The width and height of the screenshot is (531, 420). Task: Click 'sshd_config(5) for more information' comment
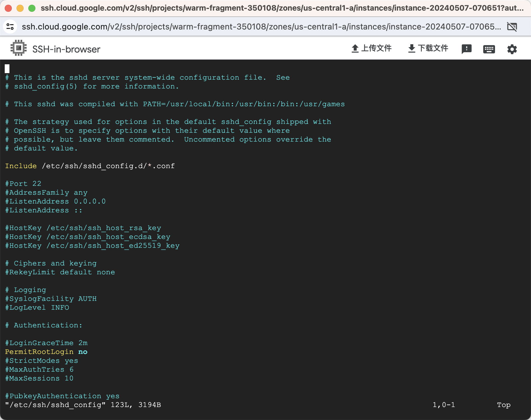pos(92,86)
